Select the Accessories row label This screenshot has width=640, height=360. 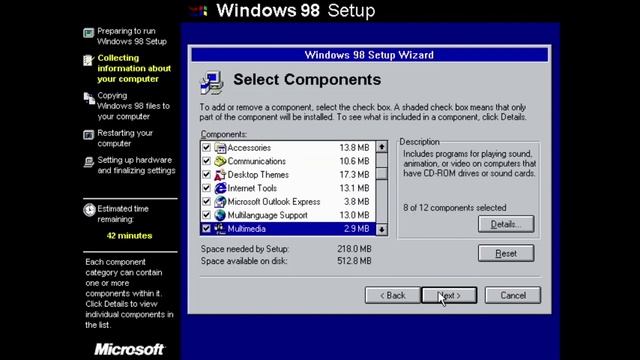coord(249,148)
